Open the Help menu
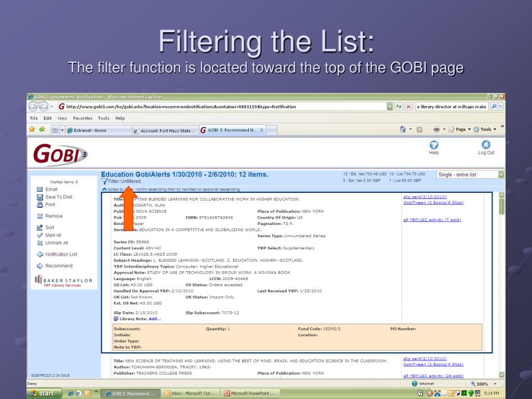Image resolution: width=532 pixels, height=399 pixels. click(x=120, y=118)
